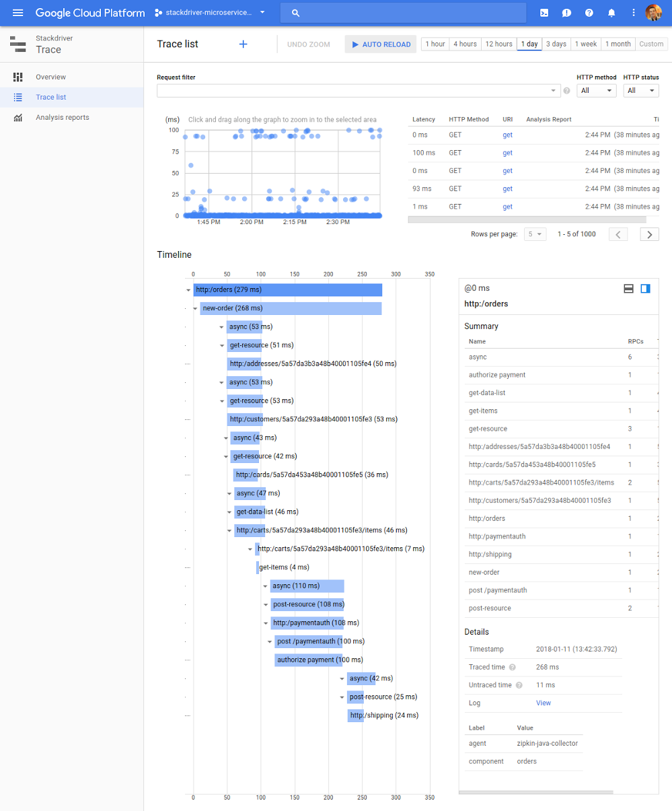Open the Request filter dropdown arrow

pos(554,91)
